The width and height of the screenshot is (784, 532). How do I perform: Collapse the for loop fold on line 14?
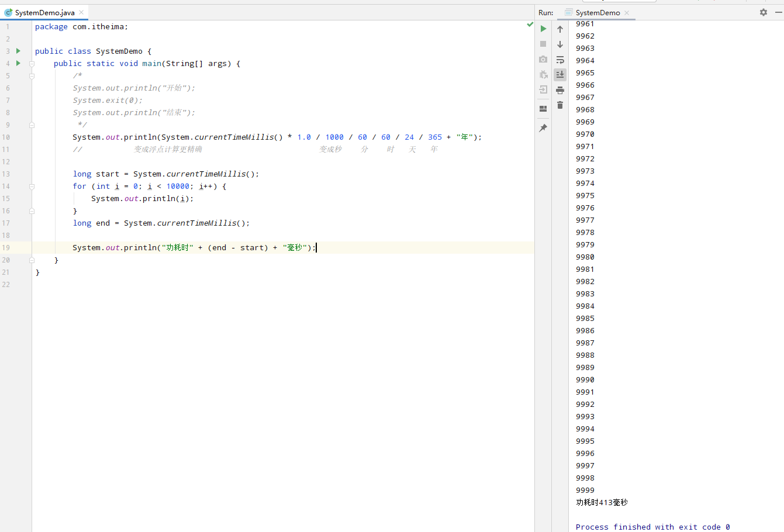coord(32,186)
